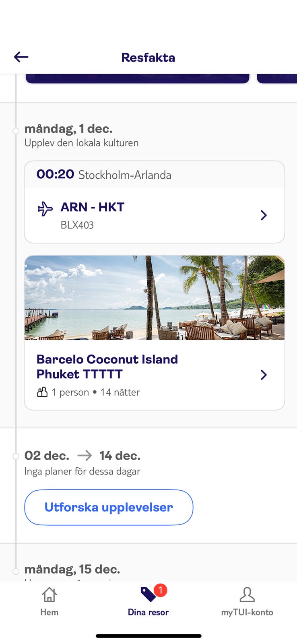
Task: Tap the back arrow icon
Action: point(21,57)
